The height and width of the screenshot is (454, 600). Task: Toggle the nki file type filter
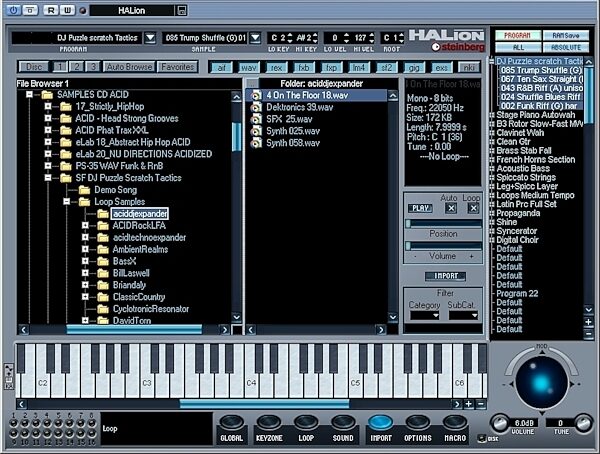click(x=469, y=67)
